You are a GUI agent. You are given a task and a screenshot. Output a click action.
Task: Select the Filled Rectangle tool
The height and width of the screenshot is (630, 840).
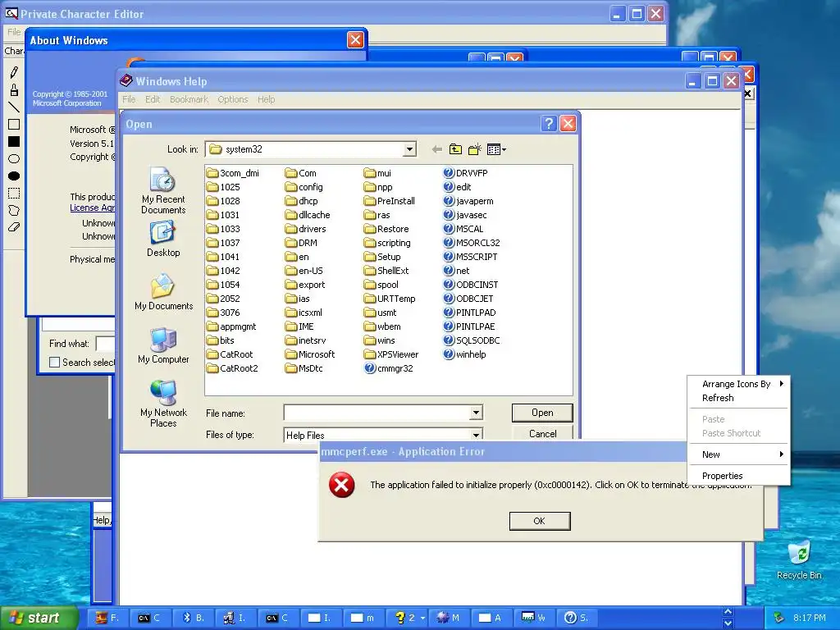tap(14, 141)
